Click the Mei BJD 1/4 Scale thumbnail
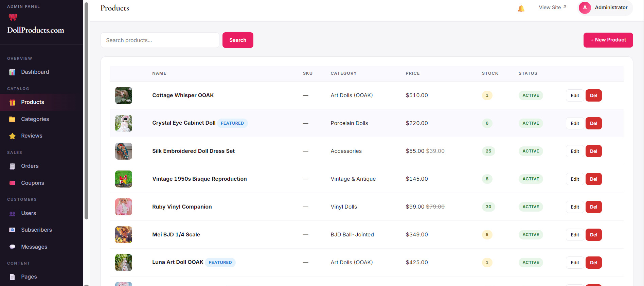 tap(124, 235)
